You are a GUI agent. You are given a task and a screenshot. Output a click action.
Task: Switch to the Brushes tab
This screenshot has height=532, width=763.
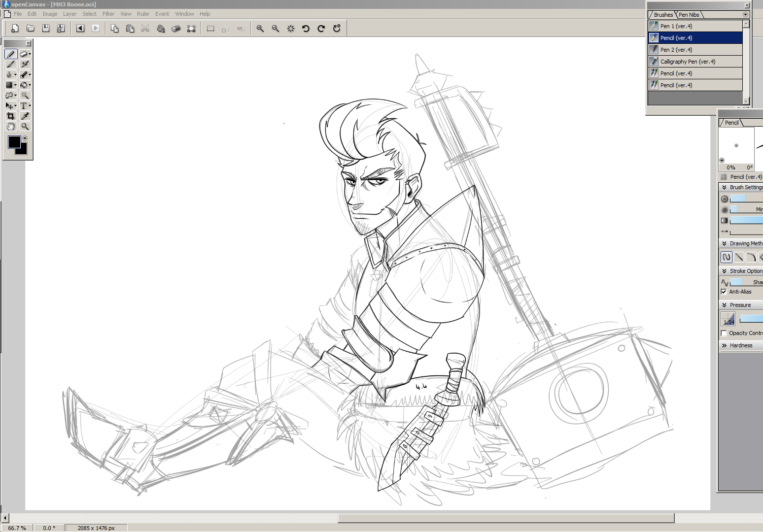663,15
